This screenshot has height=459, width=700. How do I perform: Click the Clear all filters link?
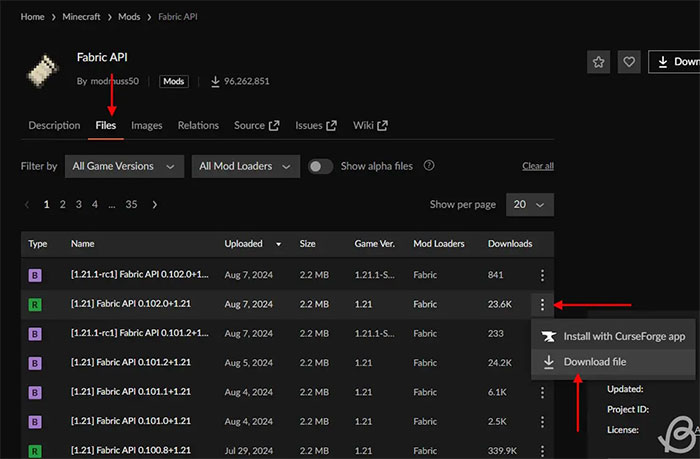coord(537,166)
